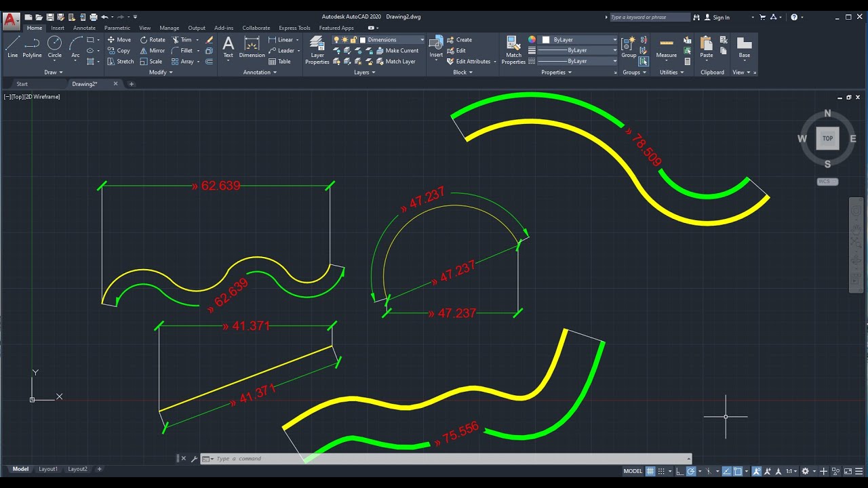
Task: Open the Insert ribbon tab
Action: 58,28
